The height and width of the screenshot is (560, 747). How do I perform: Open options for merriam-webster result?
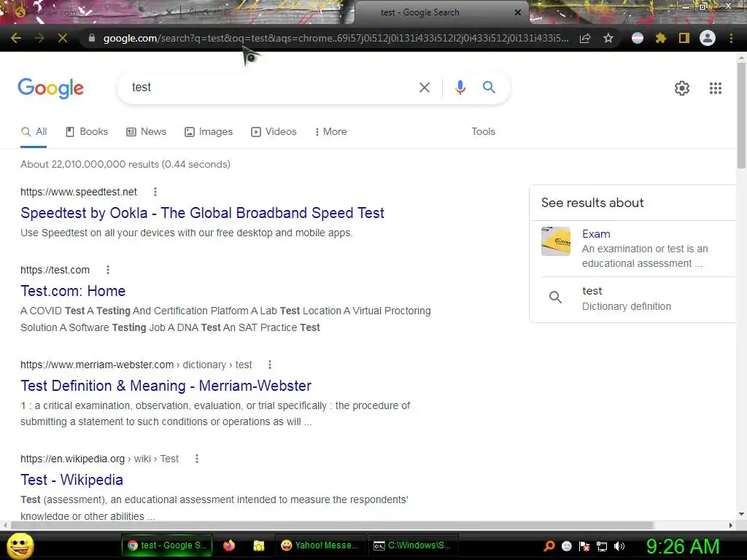point(270,365)
